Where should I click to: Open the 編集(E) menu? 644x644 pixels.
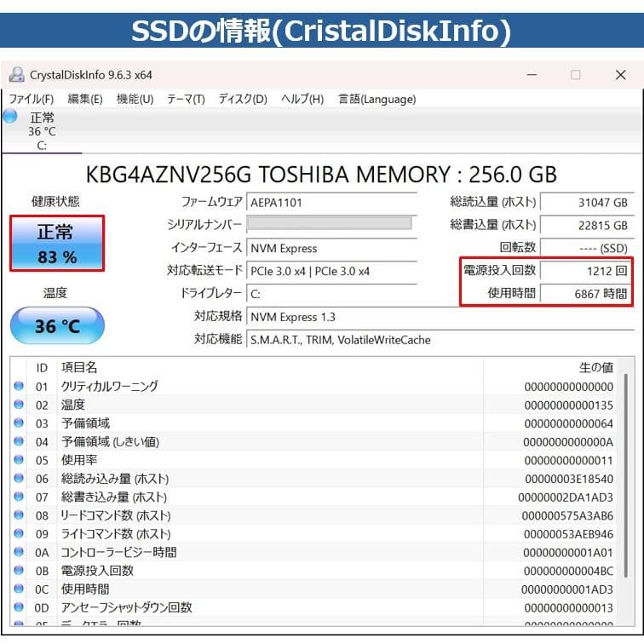point(85,99)
